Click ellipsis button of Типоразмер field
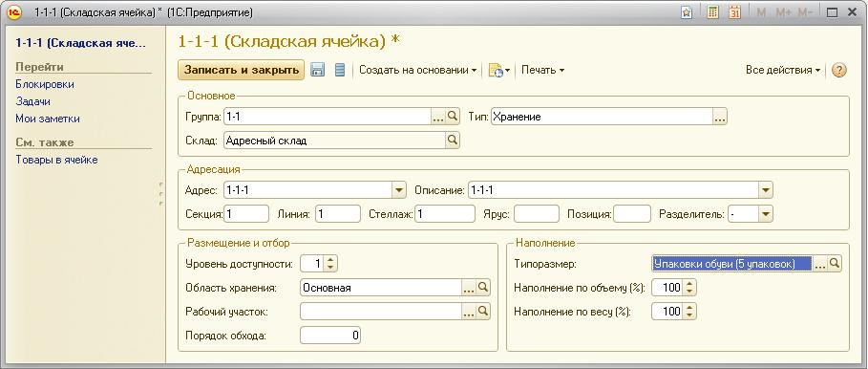Image resolution: width=868 pixels, height=369 pixels. (x=820, y=264)
